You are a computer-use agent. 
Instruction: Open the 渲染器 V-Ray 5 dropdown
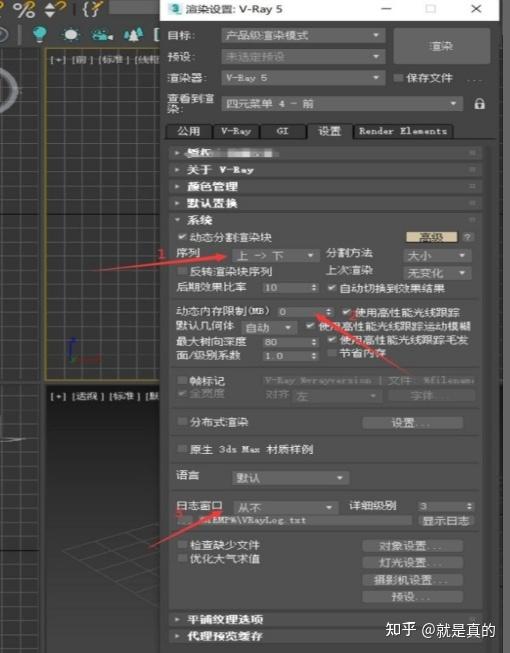303,78
